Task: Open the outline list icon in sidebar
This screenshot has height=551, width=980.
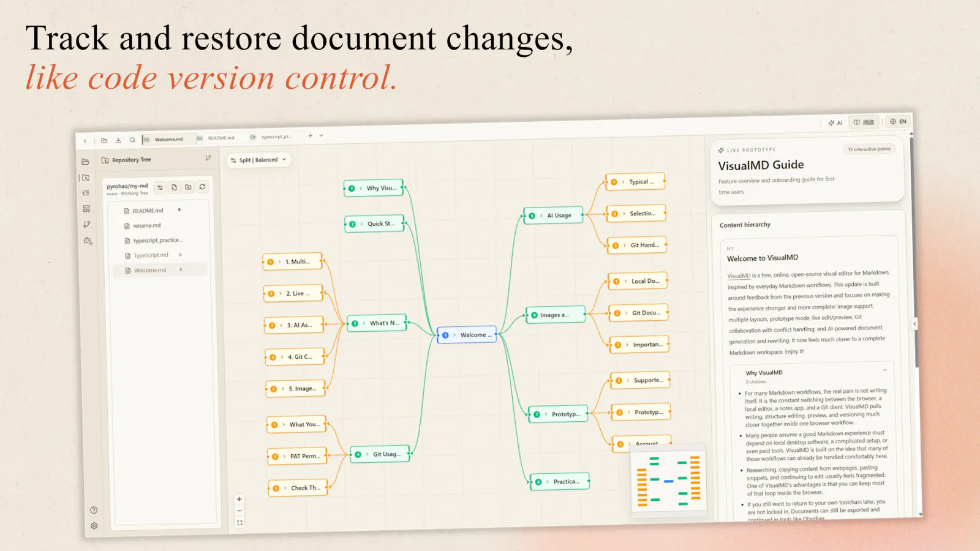Action: pyautogui.click(x=86, y=193)
